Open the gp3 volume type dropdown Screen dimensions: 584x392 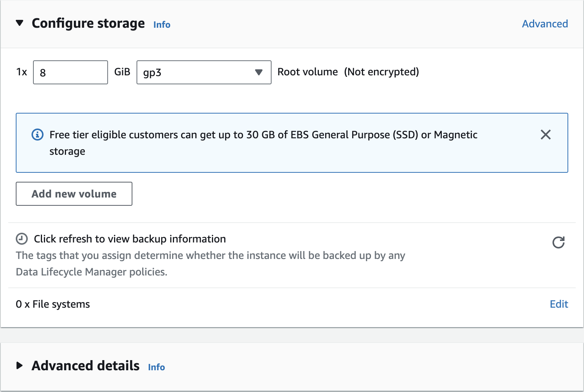204,72
